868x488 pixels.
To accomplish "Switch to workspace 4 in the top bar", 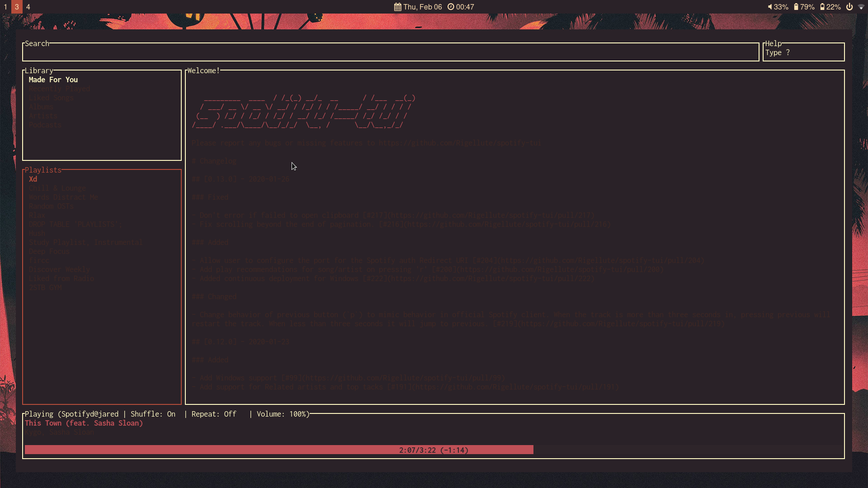I will tap(28, 7).
